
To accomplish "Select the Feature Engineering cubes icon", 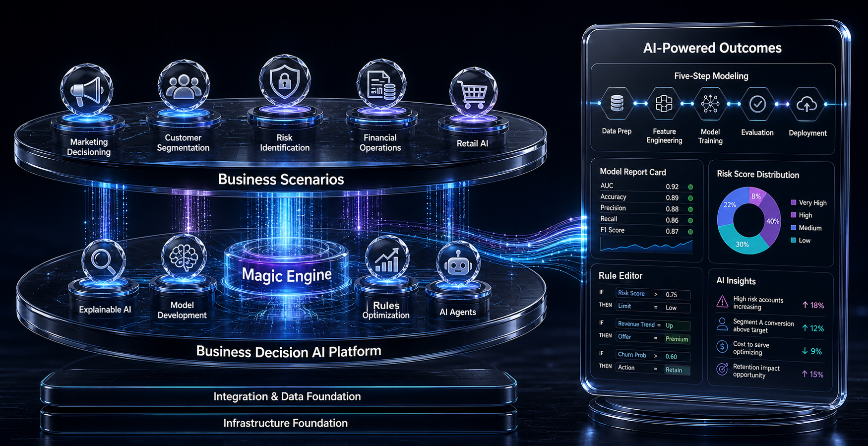I will point(664,104).
